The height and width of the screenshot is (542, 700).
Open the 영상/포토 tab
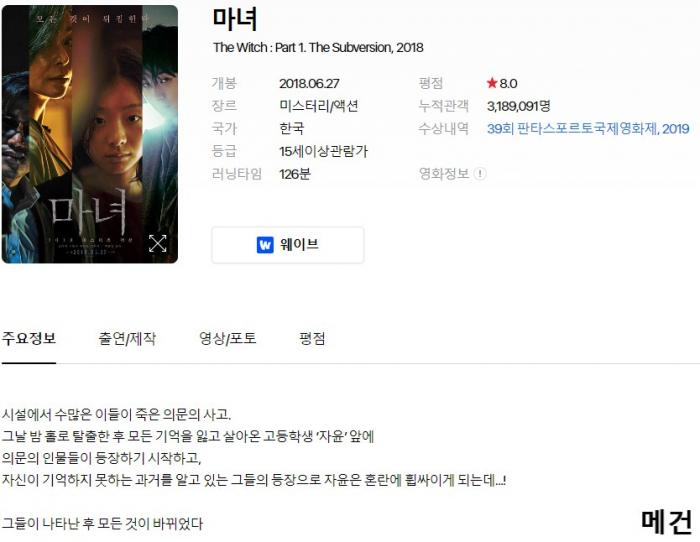pyautogui.click(x=228, y=338)
